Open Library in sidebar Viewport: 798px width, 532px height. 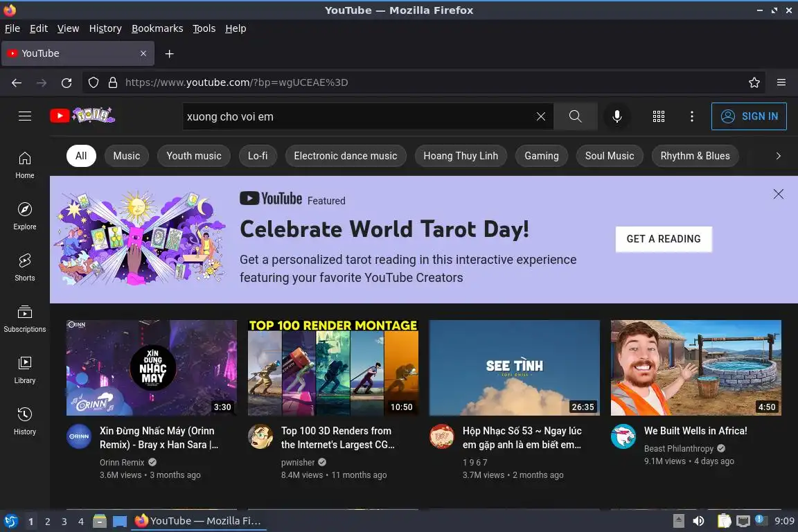(x=24, y=370)
